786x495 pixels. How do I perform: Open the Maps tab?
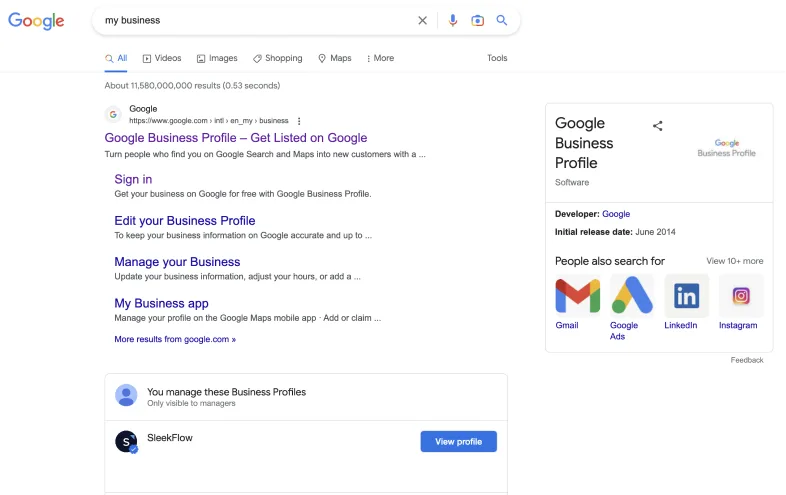coord(335,58)
